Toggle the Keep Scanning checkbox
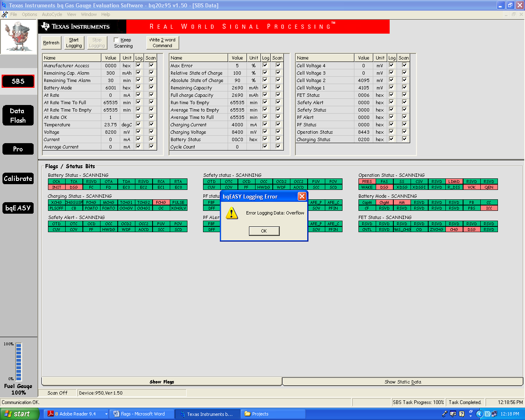This screenshot has height=420, width=525. 116,40
